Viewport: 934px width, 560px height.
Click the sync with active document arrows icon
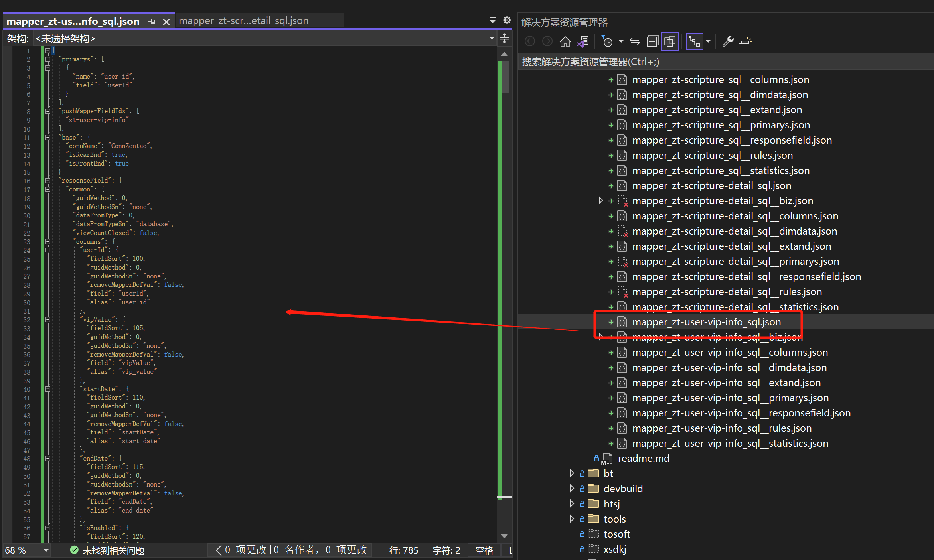pos(634,41)
